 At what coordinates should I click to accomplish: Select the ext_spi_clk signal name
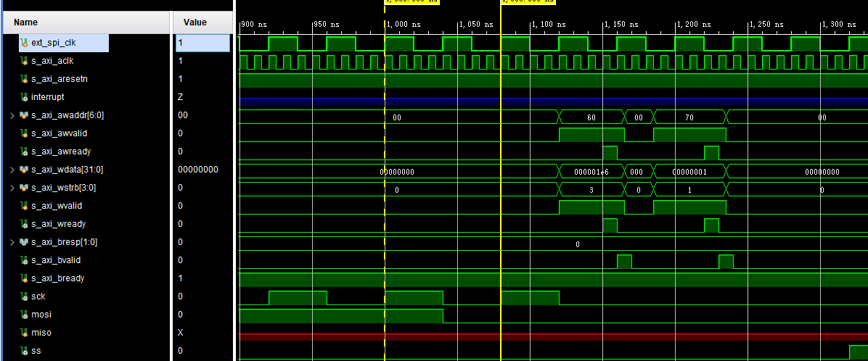pos(53,43)
